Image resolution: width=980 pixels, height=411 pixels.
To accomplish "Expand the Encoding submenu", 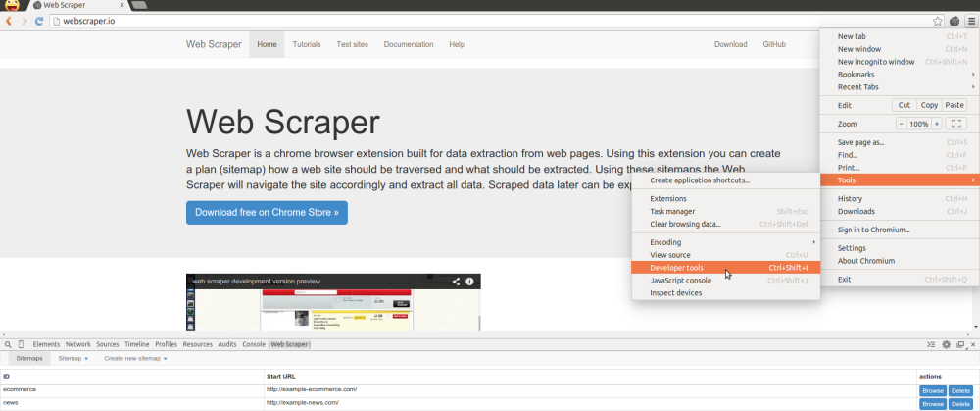I will [725, 242].
